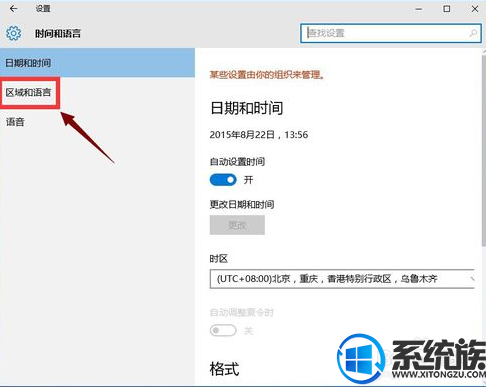
Task: Click the settings gear icon
Action: point(14,33)
